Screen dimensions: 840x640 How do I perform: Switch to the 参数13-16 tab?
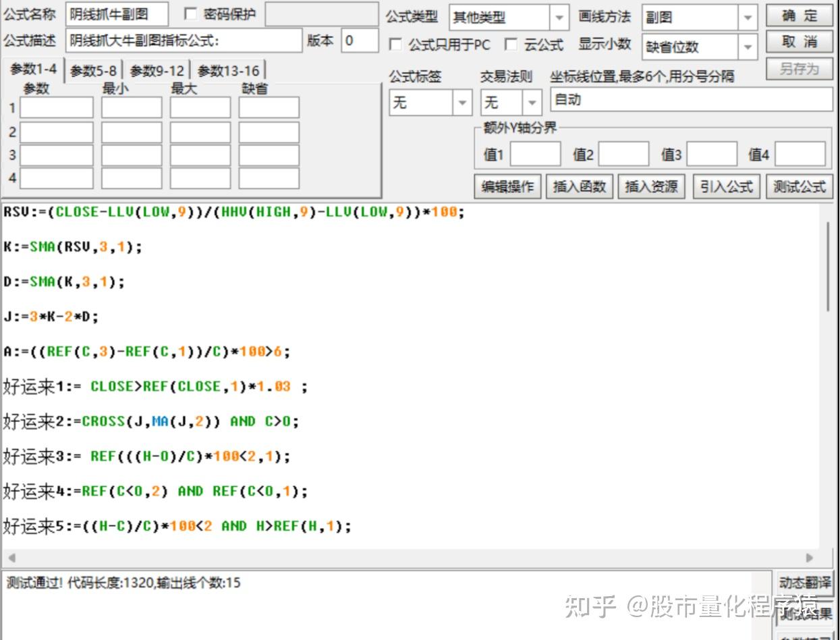click(x=229, y=71)
